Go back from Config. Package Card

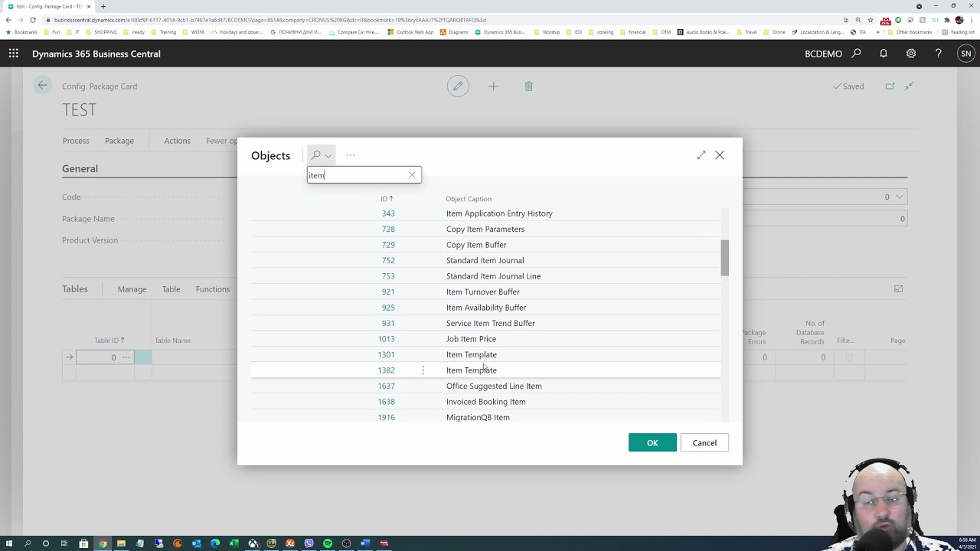point(42,86)
